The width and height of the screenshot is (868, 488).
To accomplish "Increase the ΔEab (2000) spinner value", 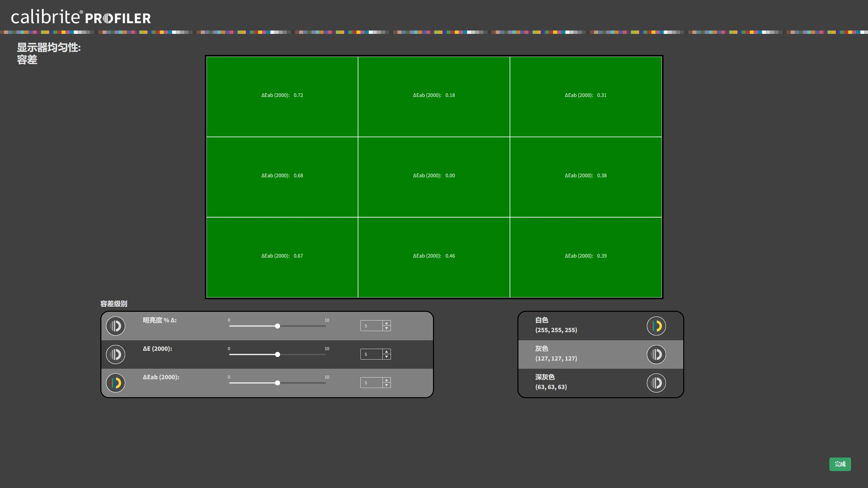I will 387,380.
